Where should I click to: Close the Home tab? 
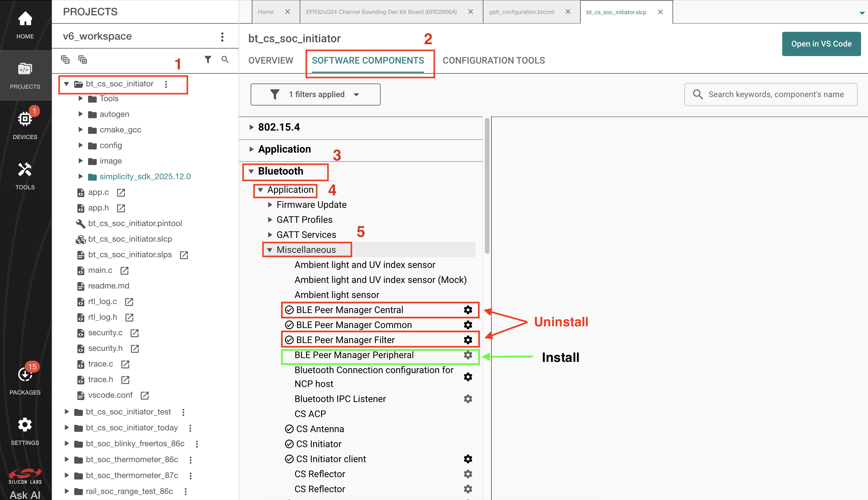tap(288, 12)
